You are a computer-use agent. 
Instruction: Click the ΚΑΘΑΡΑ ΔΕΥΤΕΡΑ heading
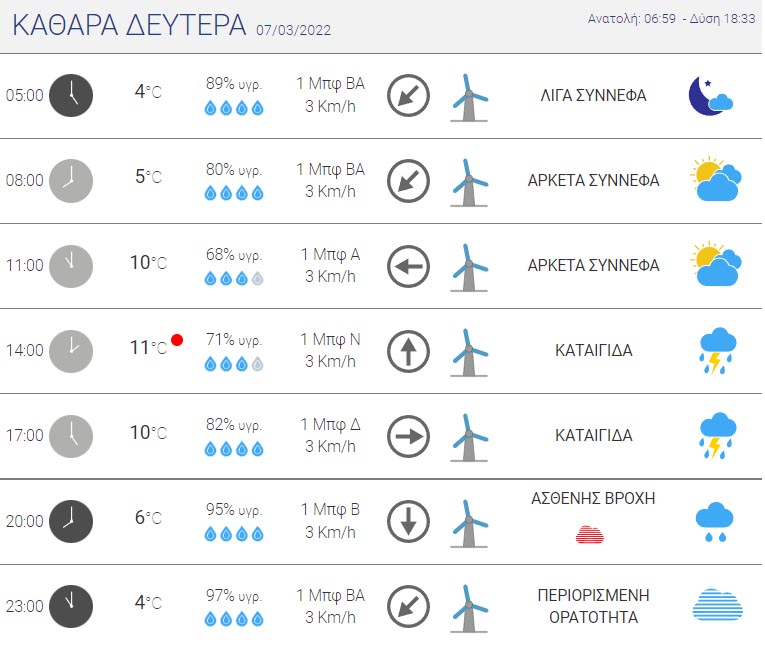point(129,25)
